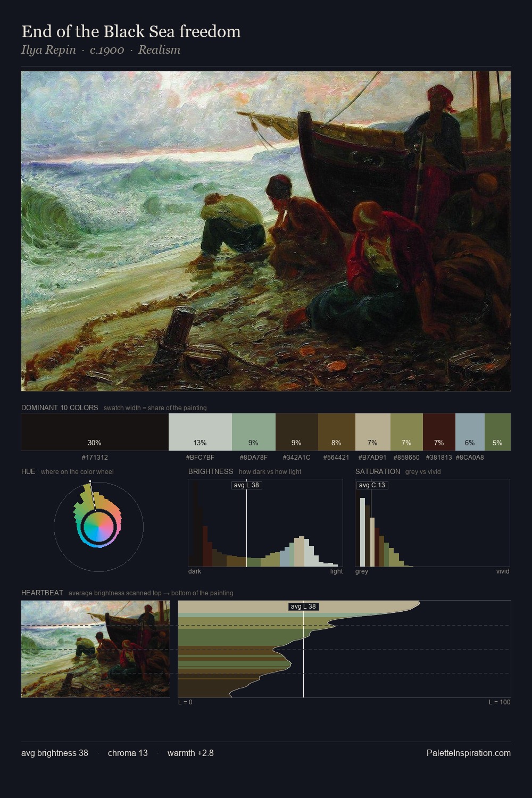Click the "L = 0" axis label
The height and width of the screenshot is (798, 532).
(x=185, y=702)
